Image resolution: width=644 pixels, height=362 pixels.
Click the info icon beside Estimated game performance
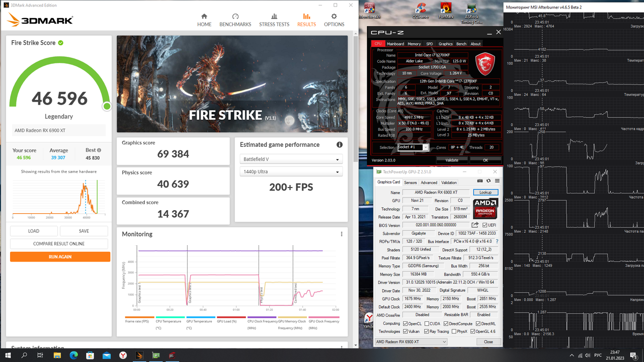pos(340,145)
